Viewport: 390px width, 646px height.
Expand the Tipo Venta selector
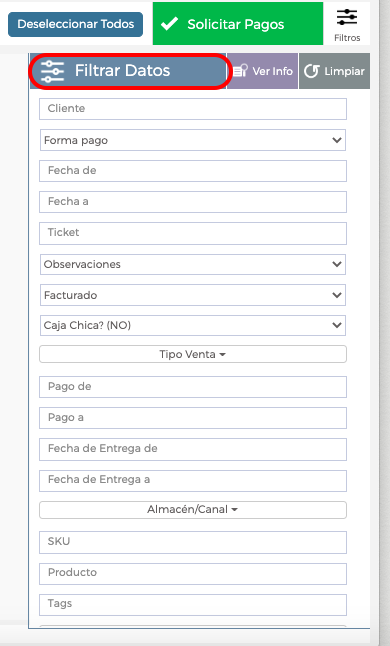coord(193,354)
